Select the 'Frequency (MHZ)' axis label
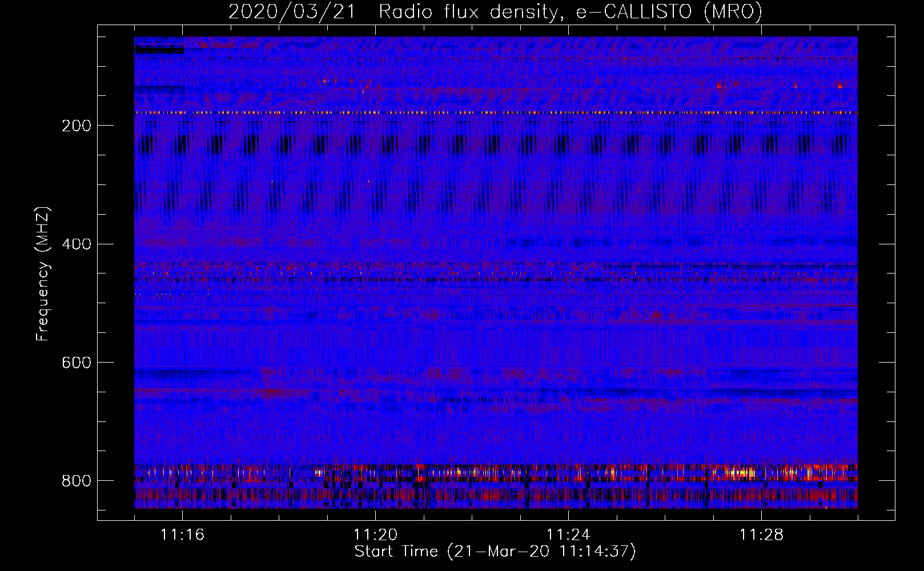The image size is (924, 571). [43, 274]
